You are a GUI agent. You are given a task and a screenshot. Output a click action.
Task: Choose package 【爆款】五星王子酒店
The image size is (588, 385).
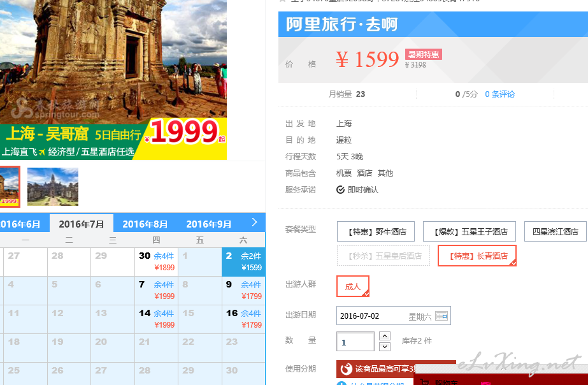pos(470,231)
